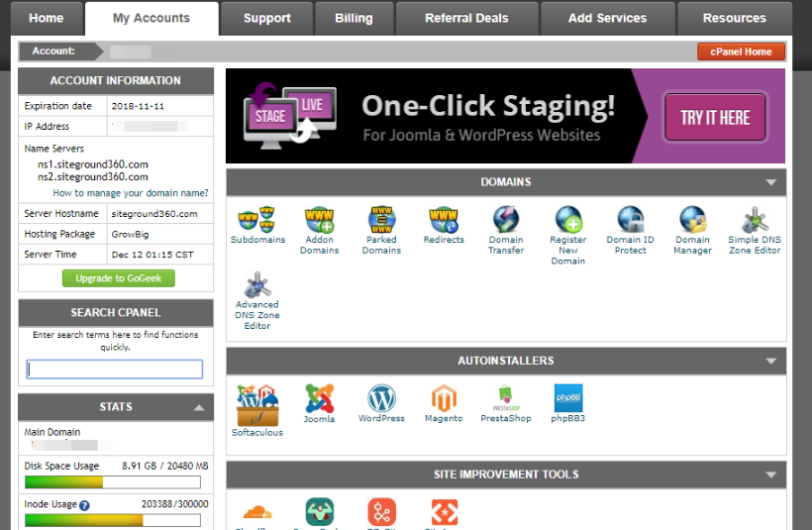Viewport: 812px width, 530px height.
Task: Click the Main Domain label
Action: point(52,432)
